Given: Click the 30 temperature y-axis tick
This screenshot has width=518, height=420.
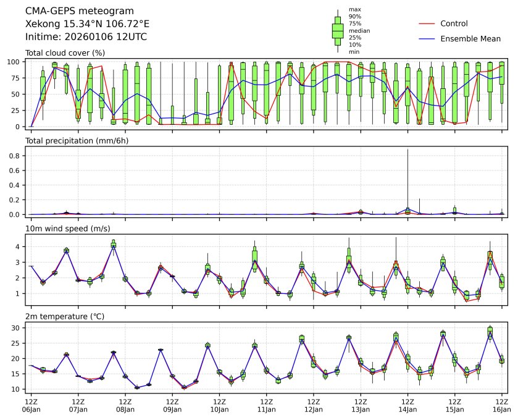Looking at the screenshot, I should click(x=17, y=328).
